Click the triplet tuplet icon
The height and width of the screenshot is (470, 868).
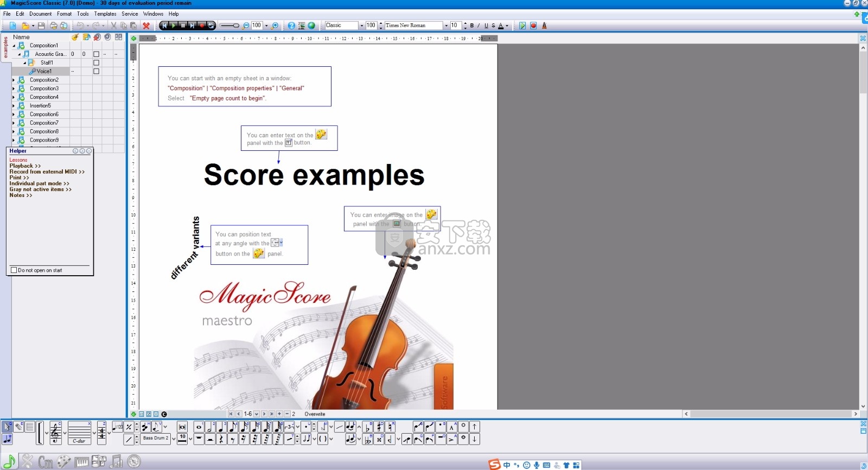tap(289, 427)
